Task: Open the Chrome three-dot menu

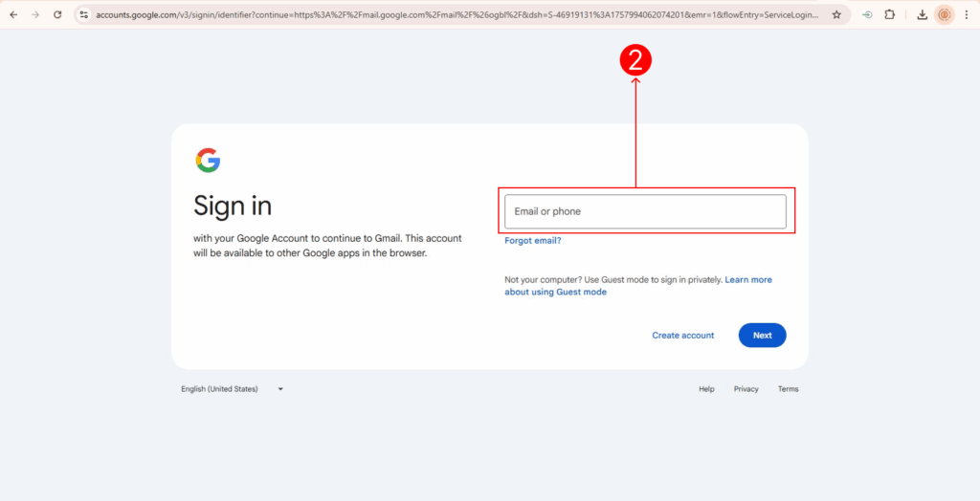Action: tap(968, 15)
